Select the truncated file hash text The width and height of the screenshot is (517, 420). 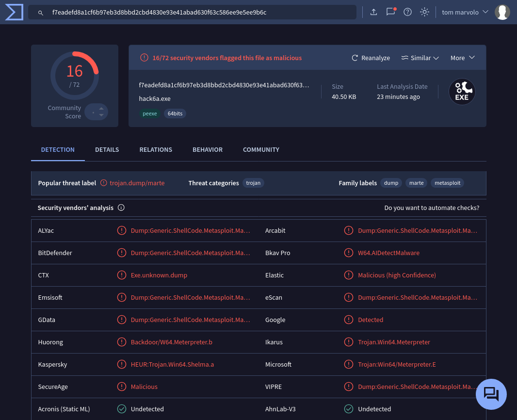tap(224, 85)
